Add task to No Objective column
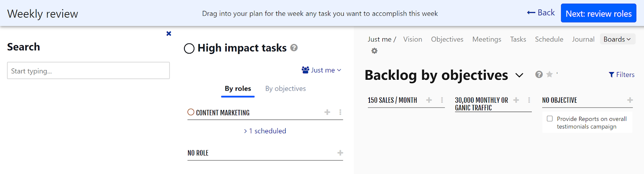The height and width of the screenshot is (174, 644). [x=630, y=100]
